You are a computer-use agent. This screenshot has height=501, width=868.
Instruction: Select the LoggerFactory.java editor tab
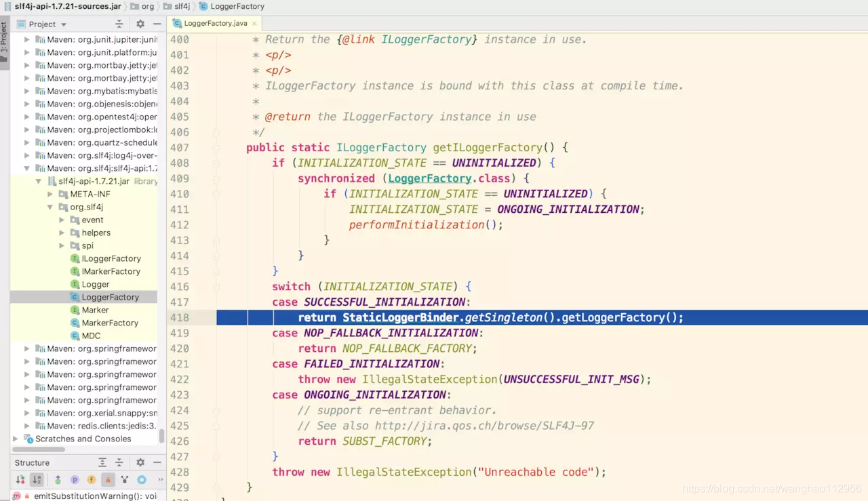tap(215, 23)
